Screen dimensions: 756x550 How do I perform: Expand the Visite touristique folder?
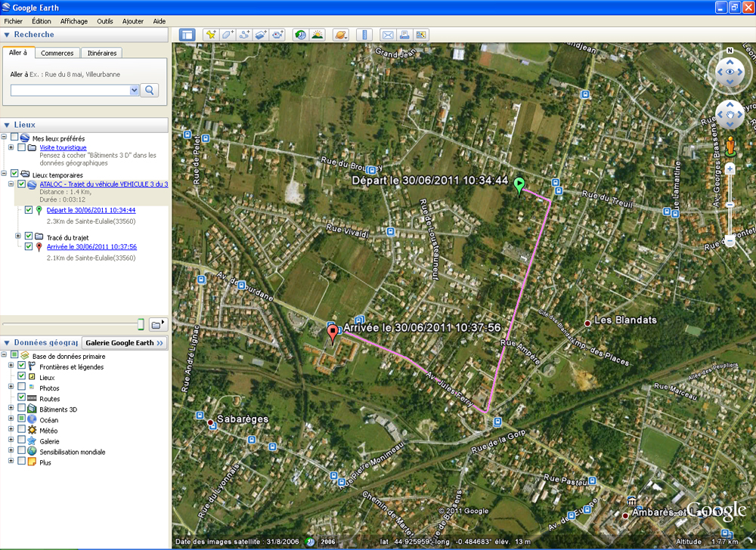point(11,147)
